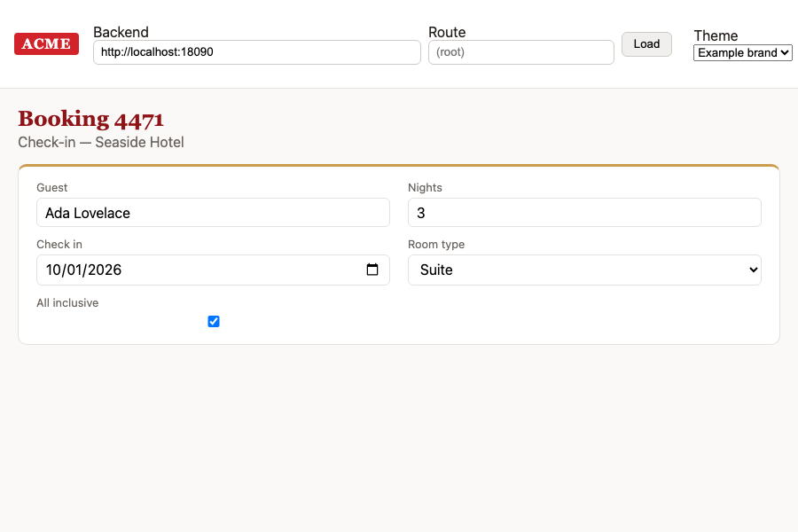Click the All inclusive label
Image resolution: width=798 pixels, height=532 pixels.
(x=67, y=303)
